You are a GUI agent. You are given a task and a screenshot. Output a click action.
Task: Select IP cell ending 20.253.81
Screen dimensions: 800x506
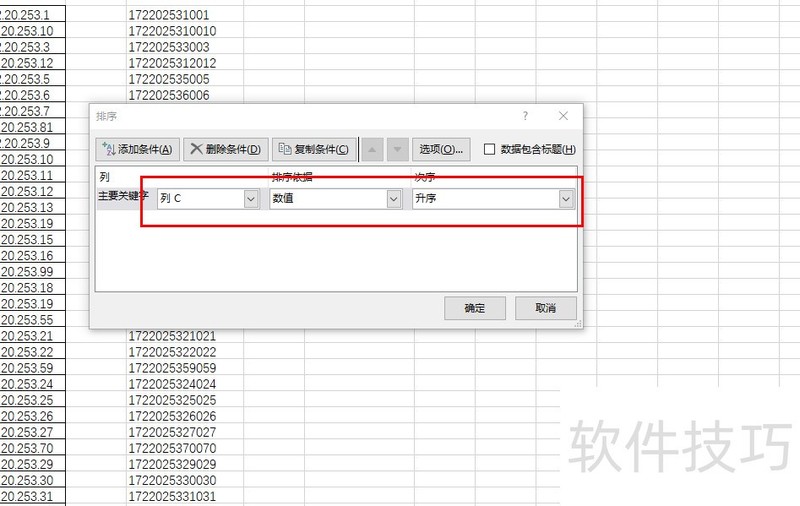33,127
